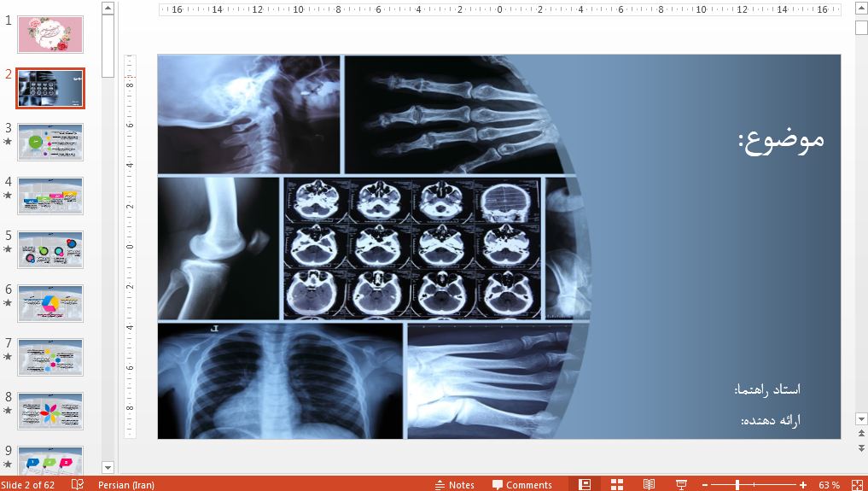Click Persian (Iran) language indicator

click(126, 484)
